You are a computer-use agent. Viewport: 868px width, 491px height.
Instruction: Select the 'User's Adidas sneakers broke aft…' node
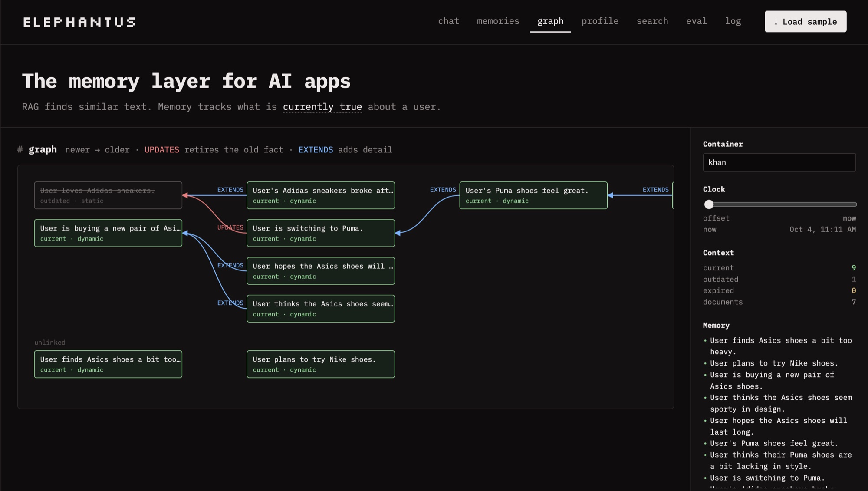[x=321, y=195]
